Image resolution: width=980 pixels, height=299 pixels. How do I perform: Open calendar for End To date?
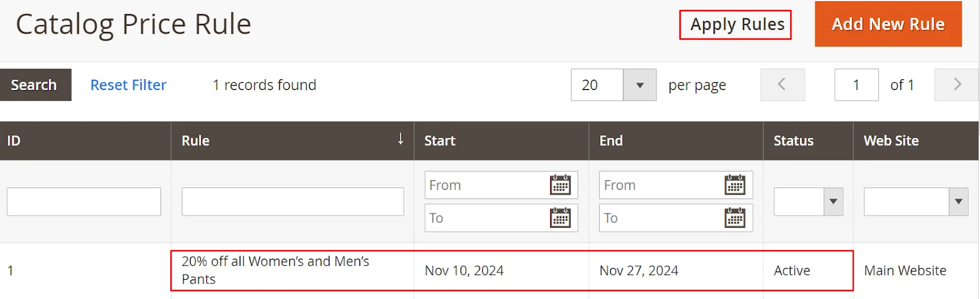pyautogui.click(x=734, y=218)
